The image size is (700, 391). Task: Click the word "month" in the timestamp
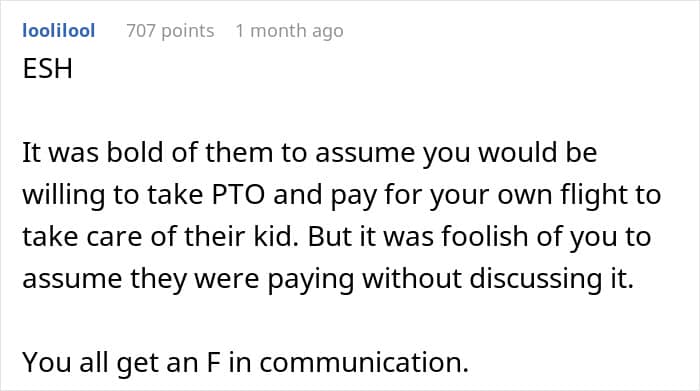(x=278, y=31)
